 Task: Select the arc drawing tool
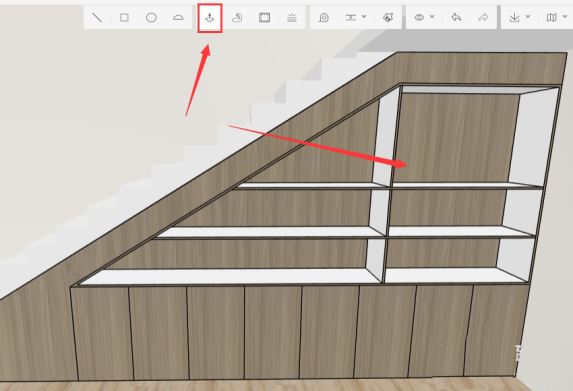pos(178,18)
